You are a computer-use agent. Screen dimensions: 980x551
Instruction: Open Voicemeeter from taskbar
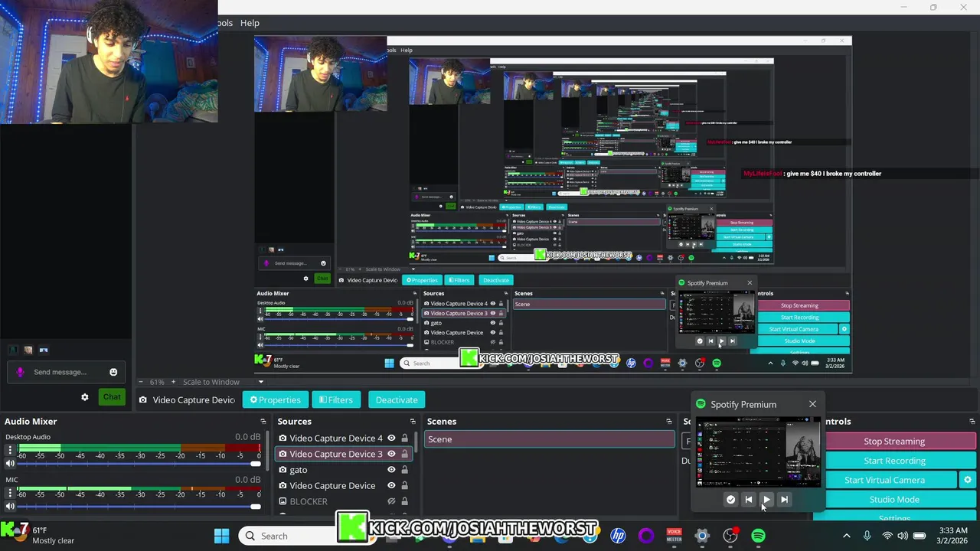[x=674, y=536]
